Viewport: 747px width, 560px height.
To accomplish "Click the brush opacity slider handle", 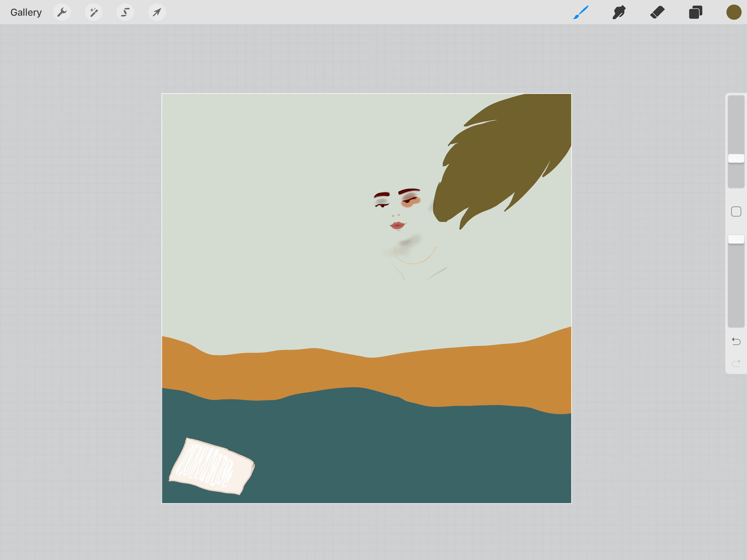I will pos(736,239).
